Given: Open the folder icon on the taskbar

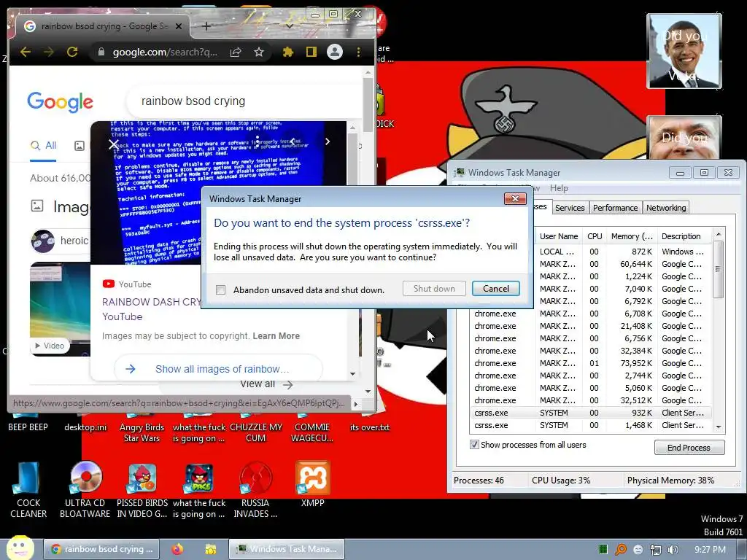Looking at the screenshot, I should click(211, 549).
